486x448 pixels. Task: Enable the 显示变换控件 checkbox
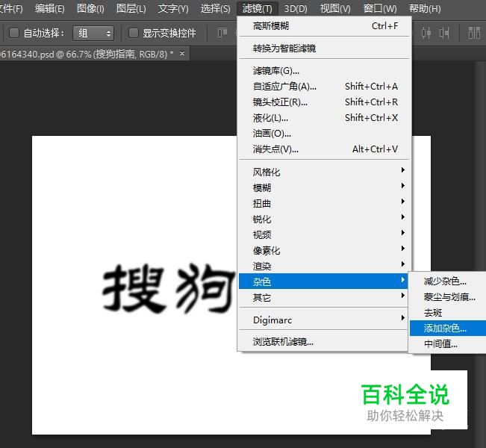pos(134,33)
